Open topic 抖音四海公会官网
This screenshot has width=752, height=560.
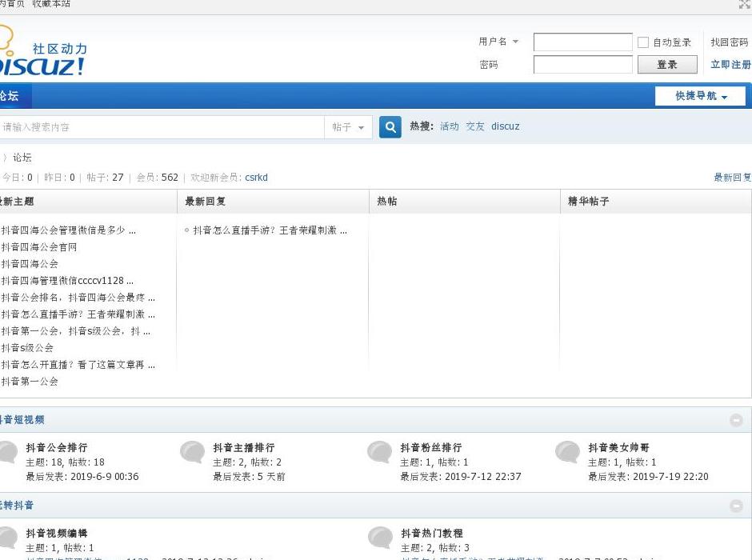[x=39, y=247]
